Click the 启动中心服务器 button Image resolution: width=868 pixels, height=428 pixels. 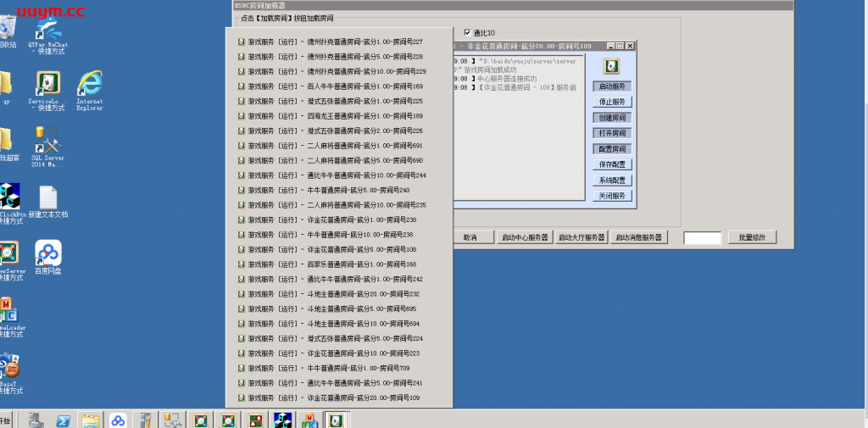525,238
